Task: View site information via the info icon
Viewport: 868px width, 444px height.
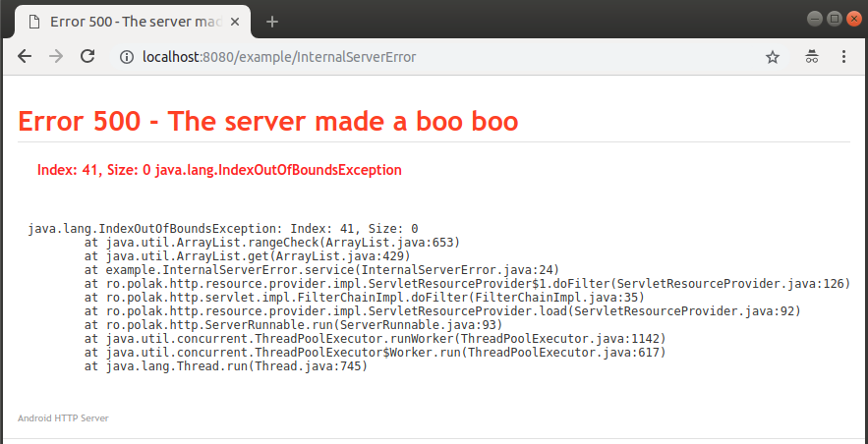Action: 128,57
